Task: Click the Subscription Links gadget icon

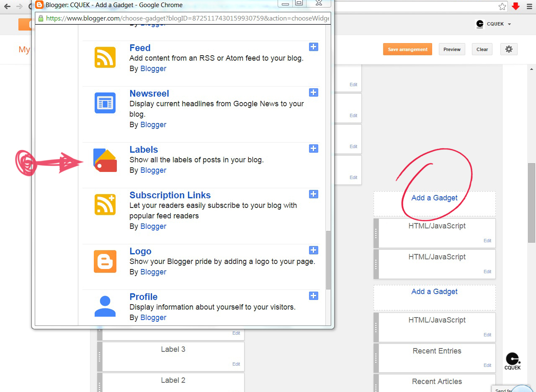Action: point(105,205)
